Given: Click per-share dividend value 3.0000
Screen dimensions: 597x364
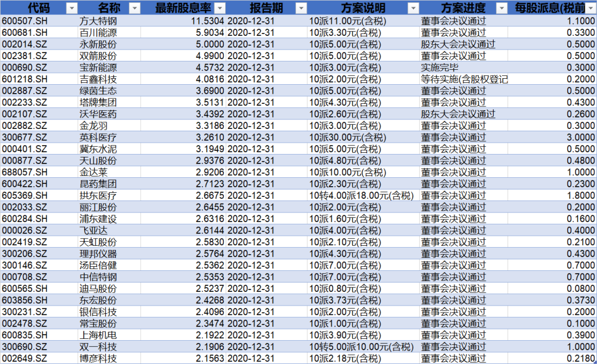Looking at the screenshot, I should click(x=552, y=137).
